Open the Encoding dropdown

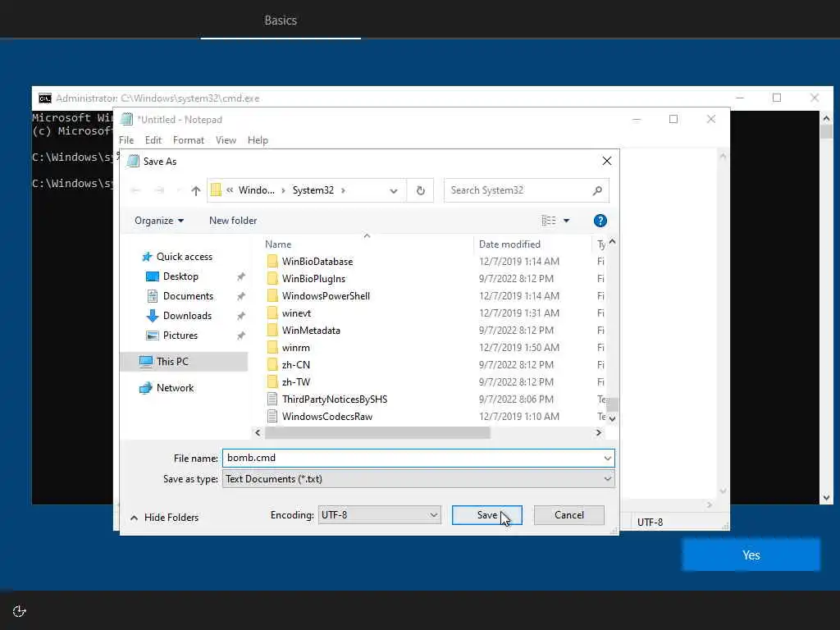coord(379,515)
